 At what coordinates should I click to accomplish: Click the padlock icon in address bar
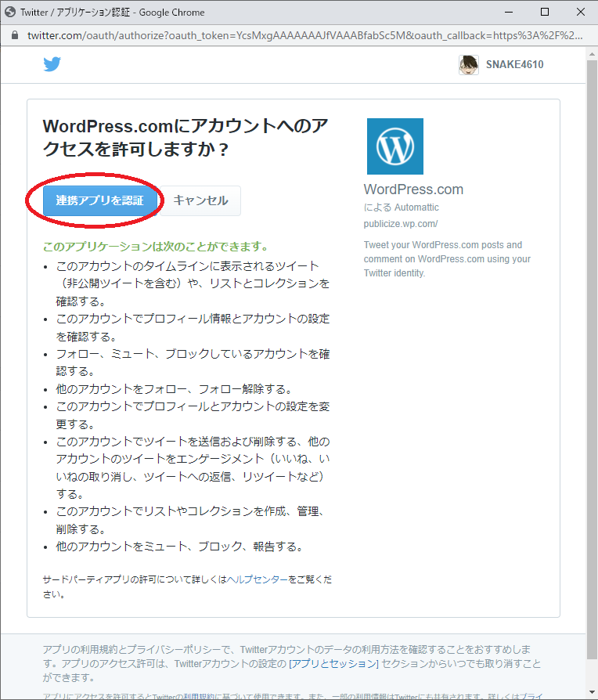coord(13,36)
